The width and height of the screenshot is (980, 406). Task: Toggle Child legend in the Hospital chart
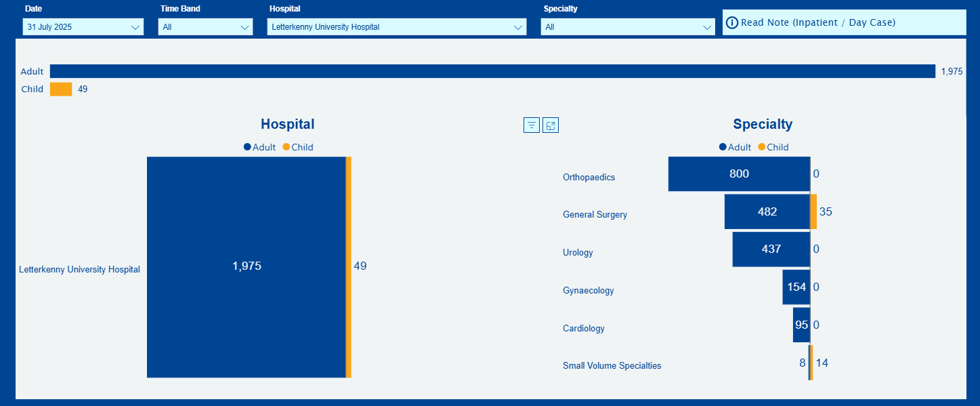tap(298, 147)
